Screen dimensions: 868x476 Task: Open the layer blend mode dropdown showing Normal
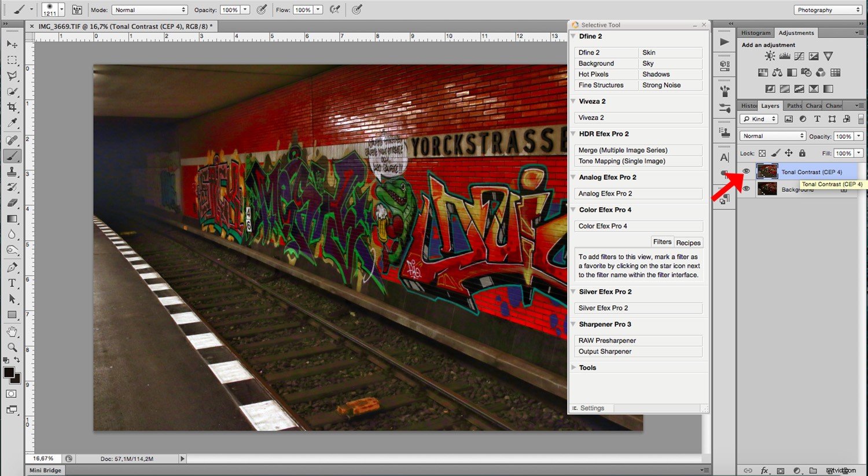pos(772,135)
